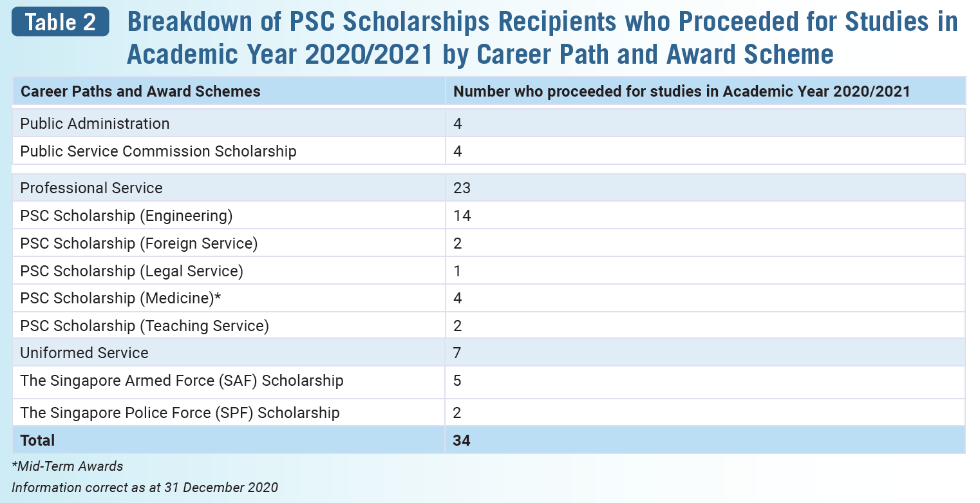Click the Total row label
This screenshot has width=980, height=503.
tap(37, 441)
